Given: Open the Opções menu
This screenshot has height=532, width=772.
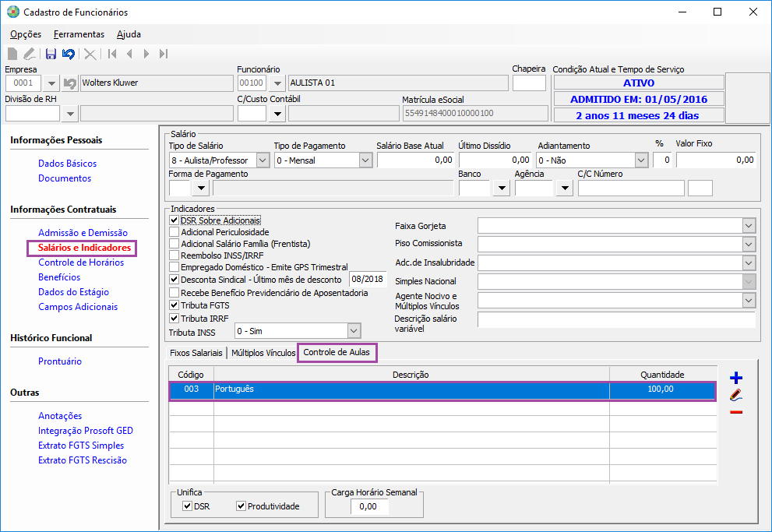Looking at the screenshot, I should click(26, 34).
